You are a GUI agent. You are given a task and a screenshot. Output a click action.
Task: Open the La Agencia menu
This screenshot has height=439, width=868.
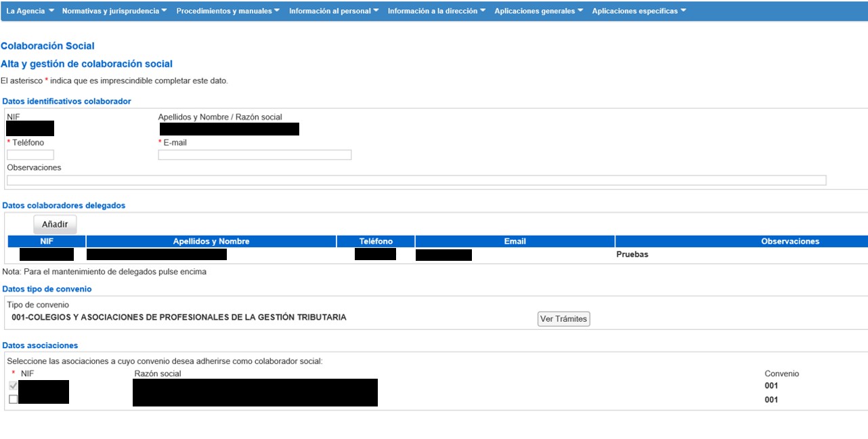coord(30,11)
